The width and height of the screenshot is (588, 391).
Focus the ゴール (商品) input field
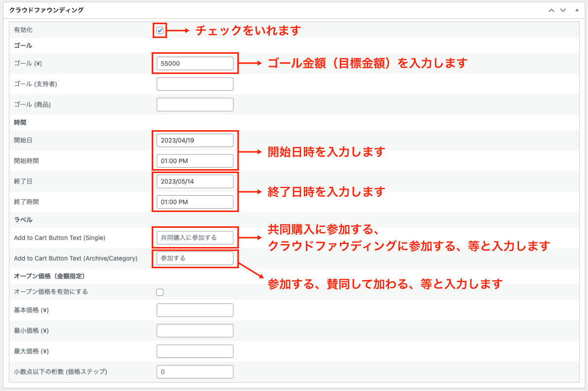195,105
